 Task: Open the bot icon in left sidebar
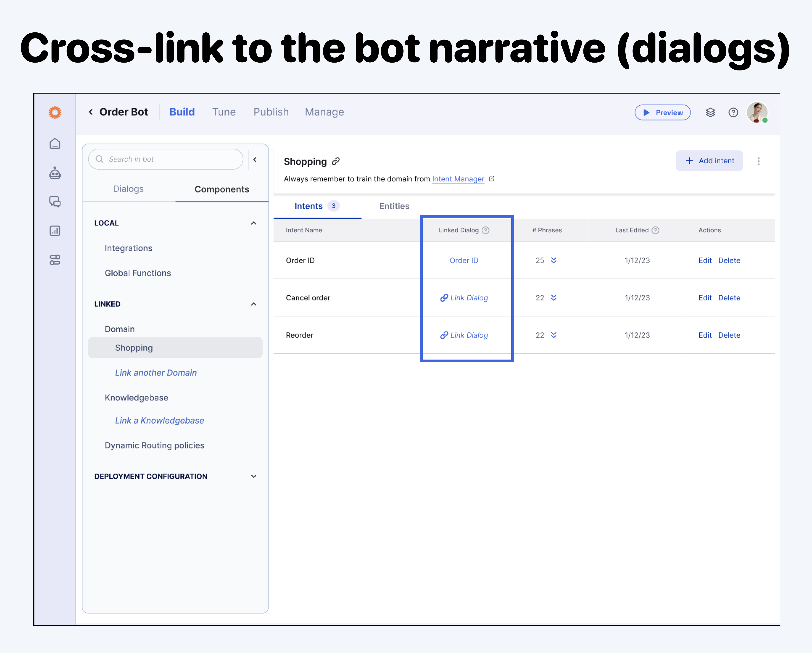(x=55, y=172)
